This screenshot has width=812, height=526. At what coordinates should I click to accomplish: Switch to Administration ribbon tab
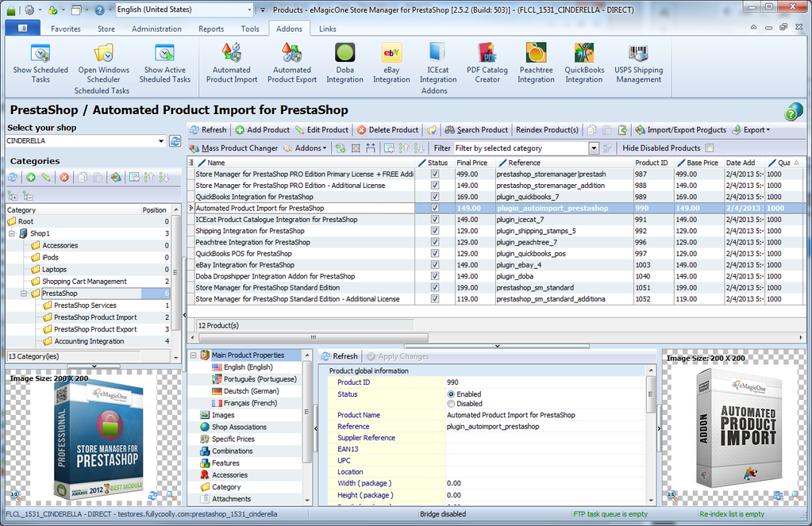tap(156, 29)
